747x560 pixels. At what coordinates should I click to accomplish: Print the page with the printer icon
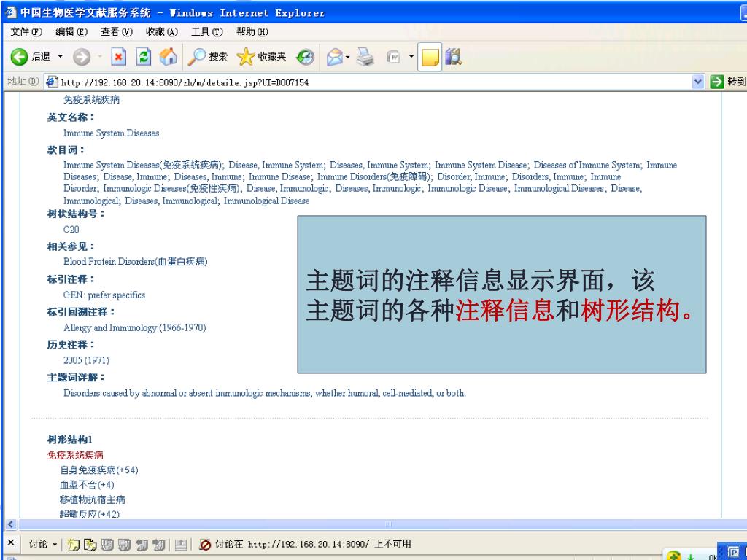365,57
